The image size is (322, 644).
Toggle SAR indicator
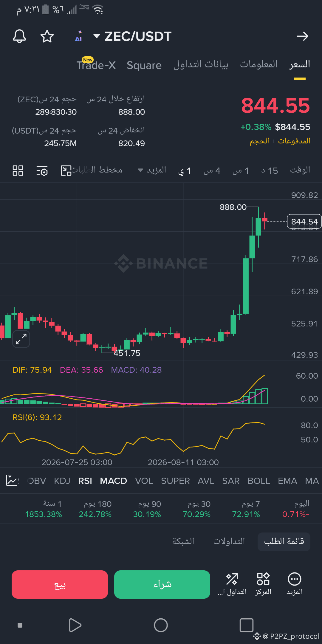[231, 481]
